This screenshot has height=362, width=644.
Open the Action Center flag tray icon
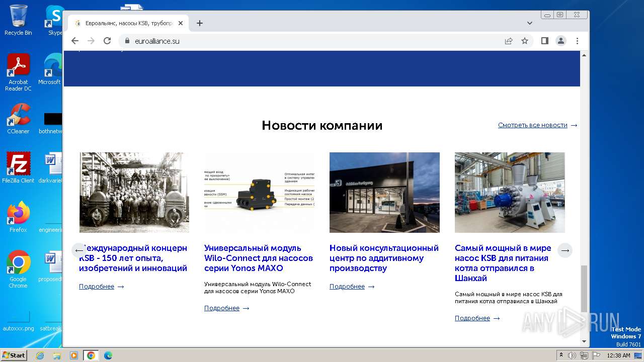coord(596,355)
